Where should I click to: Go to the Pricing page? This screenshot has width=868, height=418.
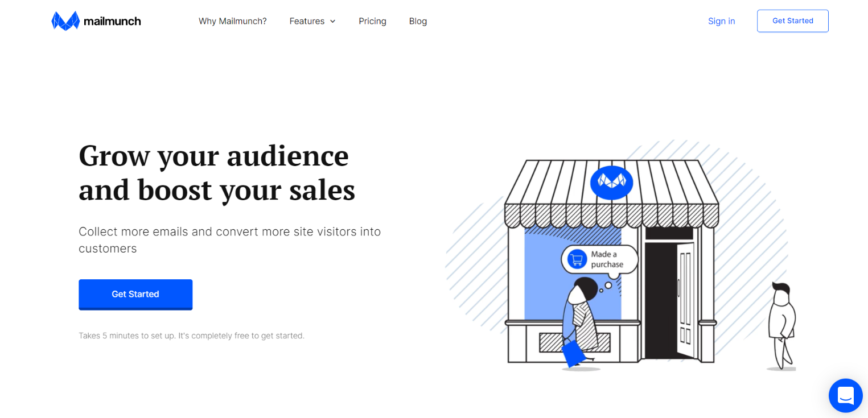pos(372,21)
